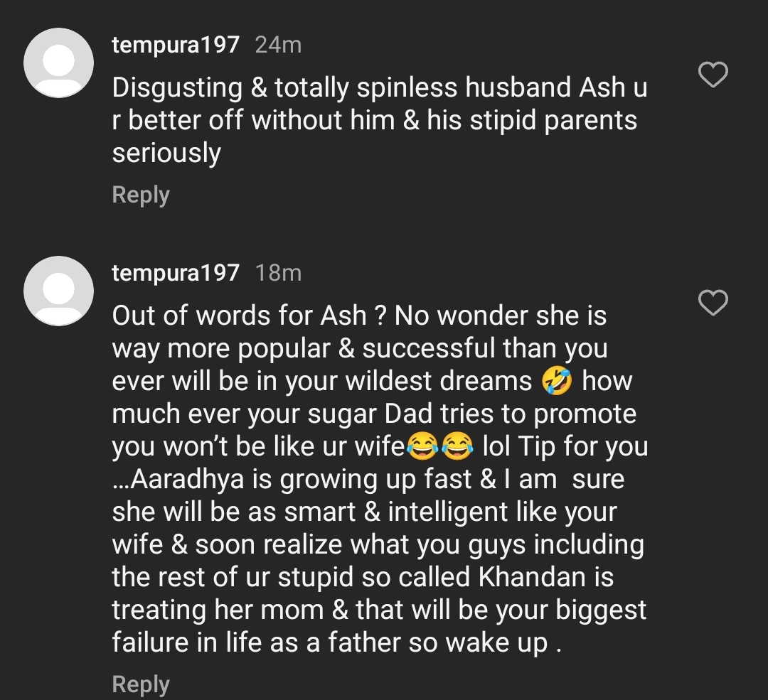Image resolution: width=768 pixels, height=700 pixels.
Task: Tap the heart on the 18m comment
Action: 713,303
